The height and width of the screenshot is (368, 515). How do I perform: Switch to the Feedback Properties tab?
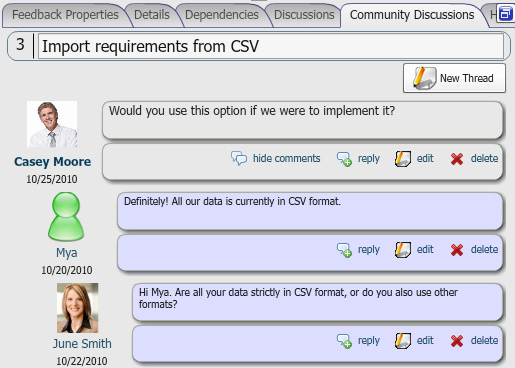pyautogui.click(x=65, y=15)
